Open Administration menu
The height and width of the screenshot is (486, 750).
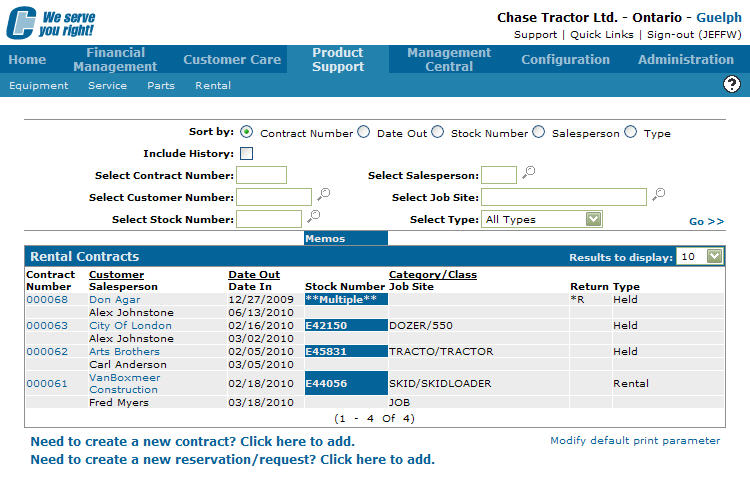[685, 59]
